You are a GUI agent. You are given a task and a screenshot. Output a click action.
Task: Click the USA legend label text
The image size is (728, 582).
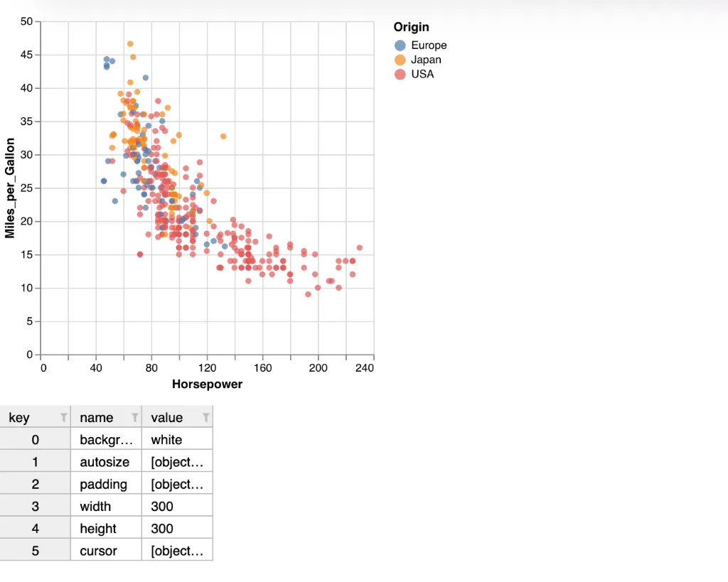click(x=422, y=74)
